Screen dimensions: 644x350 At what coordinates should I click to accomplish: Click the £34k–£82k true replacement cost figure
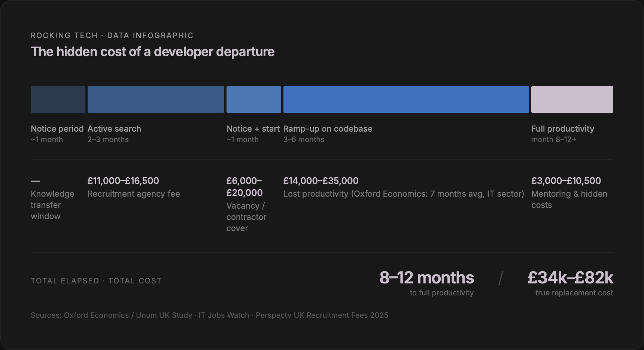(x=571, y=278)
